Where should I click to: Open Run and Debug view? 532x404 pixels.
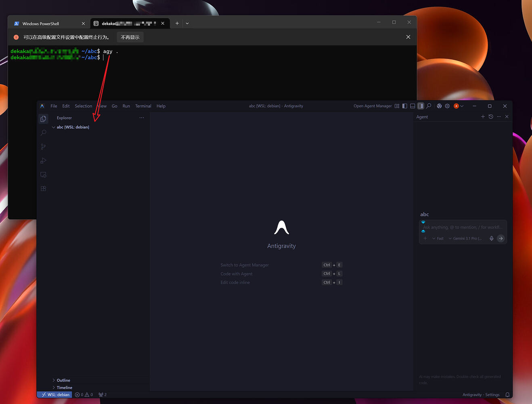[x=44, y=161]
